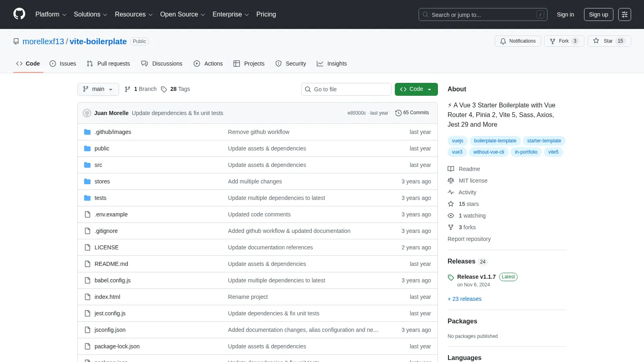Open the command palette icon in header
The height and width of the screenshot is (362, 644).
click(x=625, y=14)
